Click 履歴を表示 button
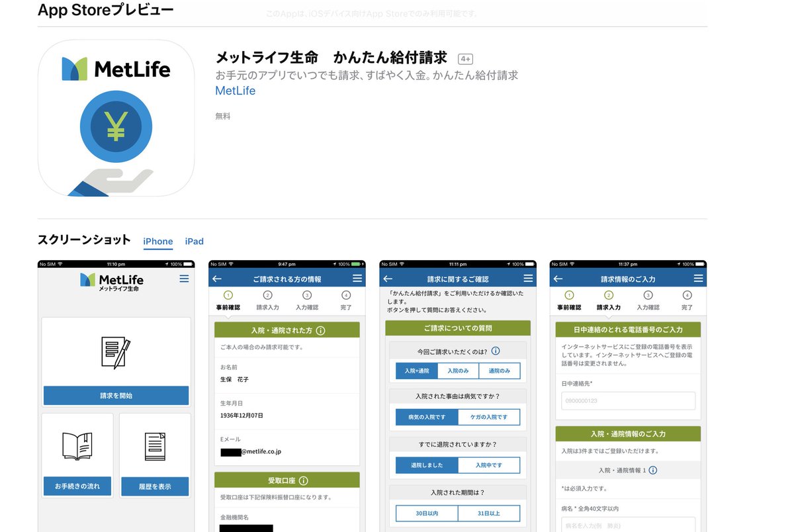The width and height of the screenshot is (794, 532). click(x=155, y=486)
